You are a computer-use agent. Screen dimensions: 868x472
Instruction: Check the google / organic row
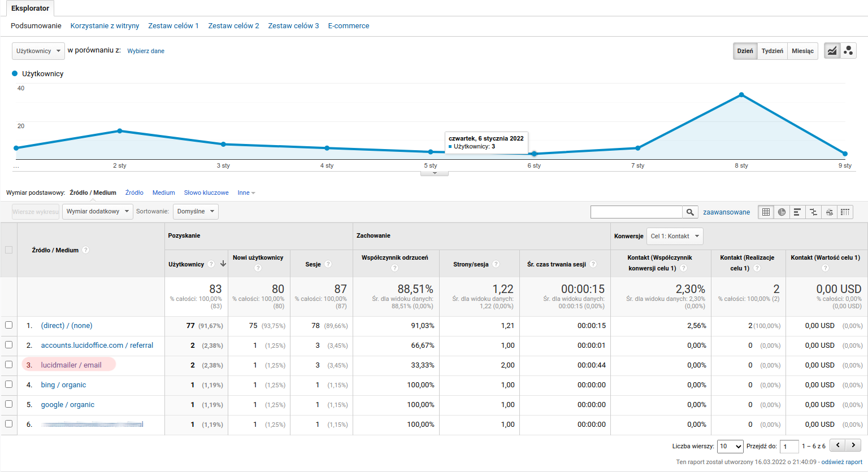click(8, 404)
